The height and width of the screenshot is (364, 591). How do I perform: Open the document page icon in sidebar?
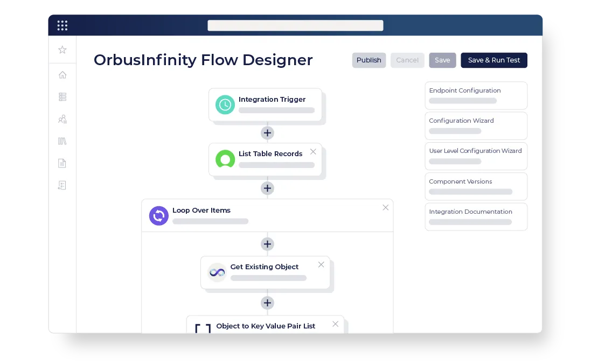click(x=62, y=163)
